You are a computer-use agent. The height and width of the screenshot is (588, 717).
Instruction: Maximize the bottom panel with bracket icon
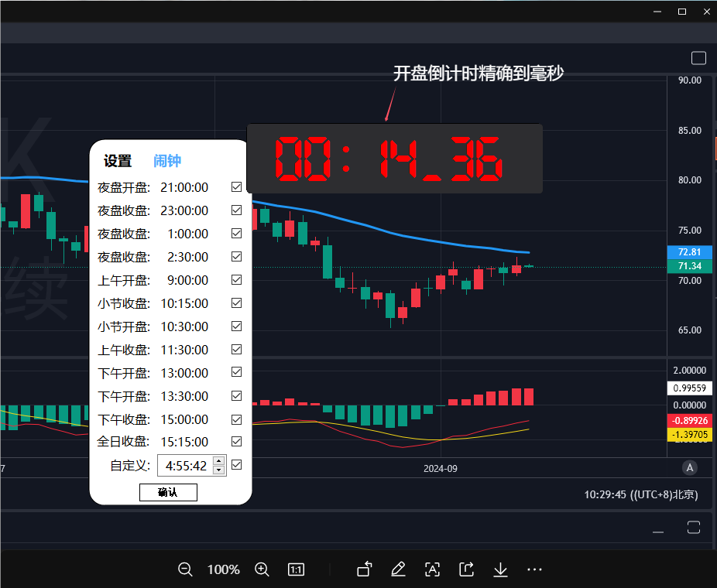694,527
